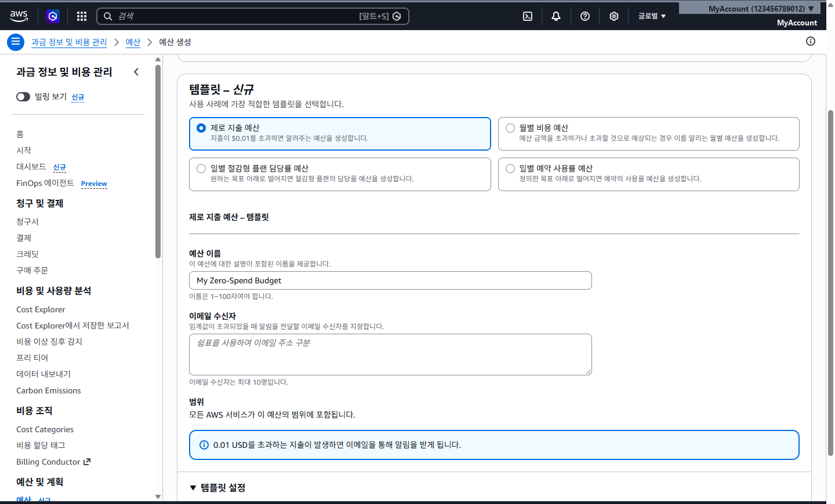Open the MyAccount account dropdown

[x=761, y=9]
